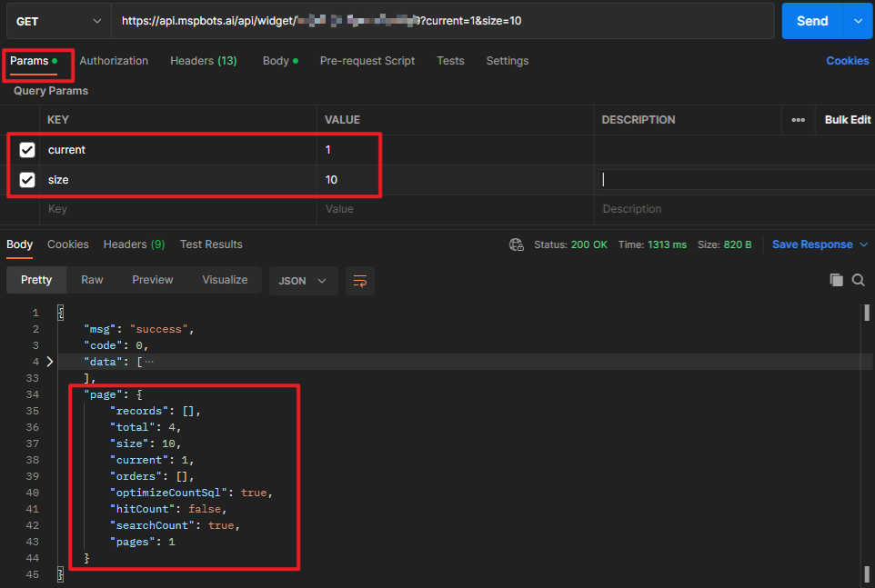Click the Send button

point(811,21)
